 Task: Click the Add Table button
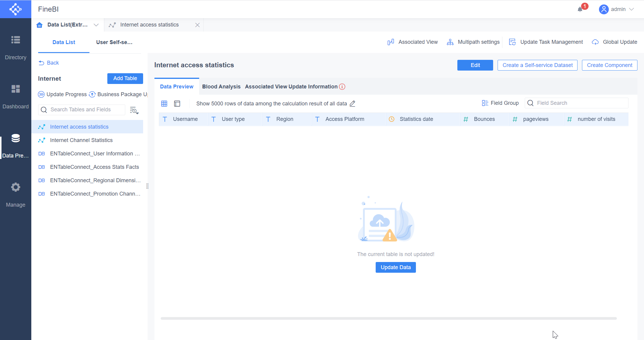coord(125,78)
